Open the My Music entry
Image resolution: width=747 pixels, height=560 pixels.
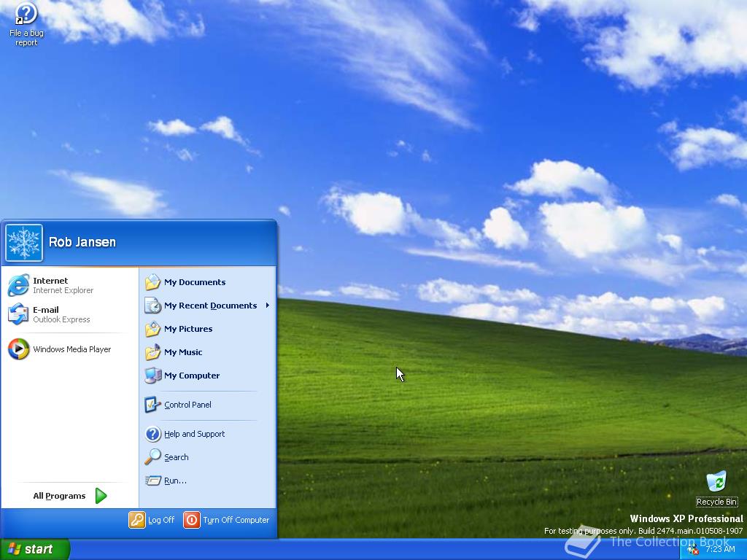pos(208,352)
